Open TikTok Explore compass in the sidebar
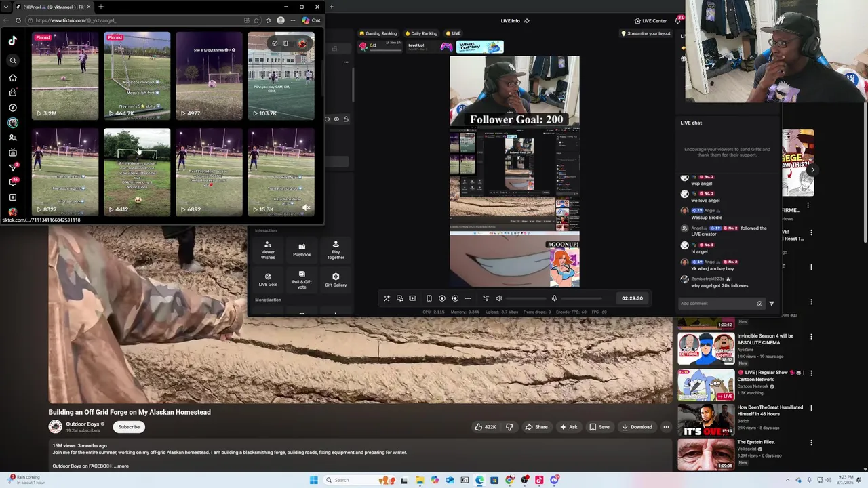The image size is (868, 488). tap(13, 108)
